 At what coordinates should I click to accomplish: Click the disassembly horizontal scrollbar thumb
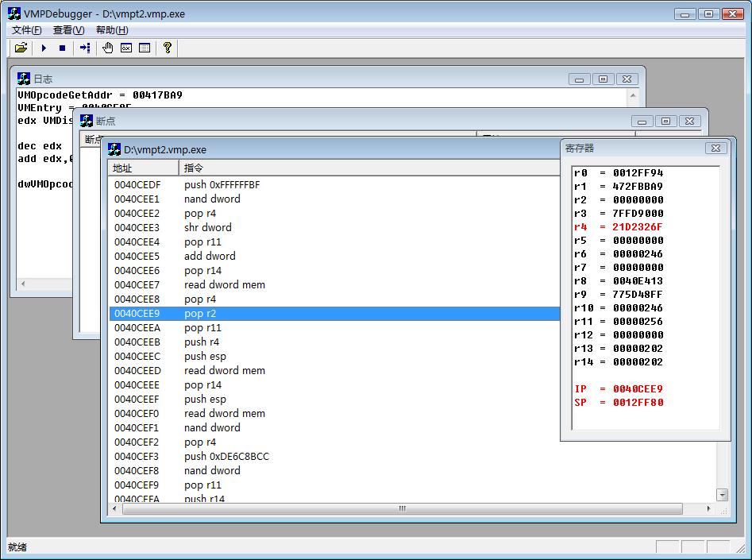click(403, 508)
